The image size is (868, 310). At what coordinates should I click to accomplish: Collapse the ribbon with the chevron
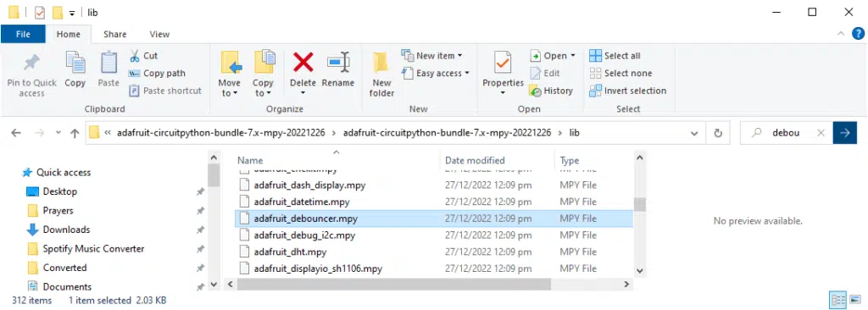point(841,34)
